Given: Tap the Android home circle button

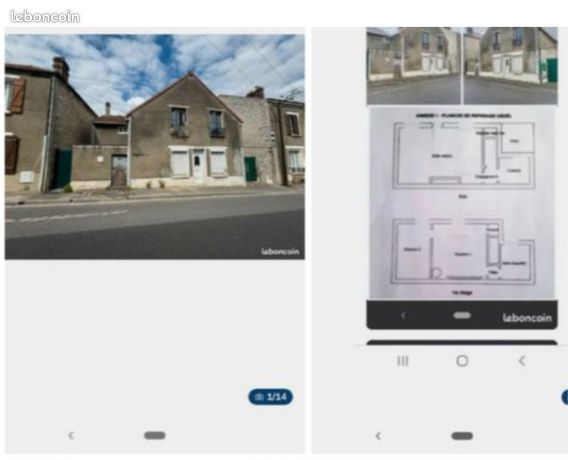Looking at the screenshot, I should [462, 361].
